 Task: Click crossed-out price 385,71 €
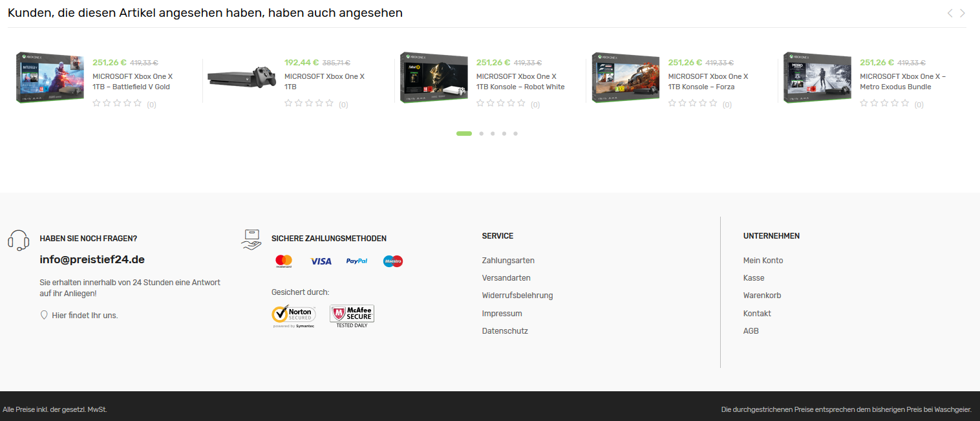tap(336, 63)
